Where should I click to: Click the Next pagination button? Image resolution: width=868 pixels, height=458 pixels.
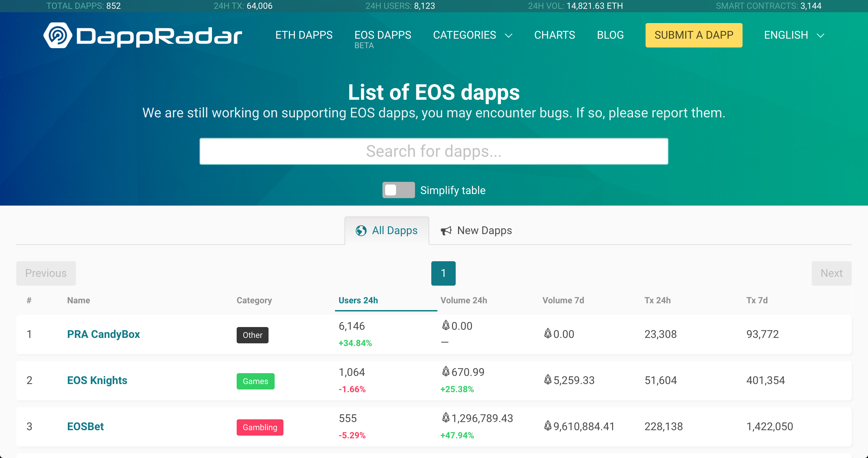[831, 273]
